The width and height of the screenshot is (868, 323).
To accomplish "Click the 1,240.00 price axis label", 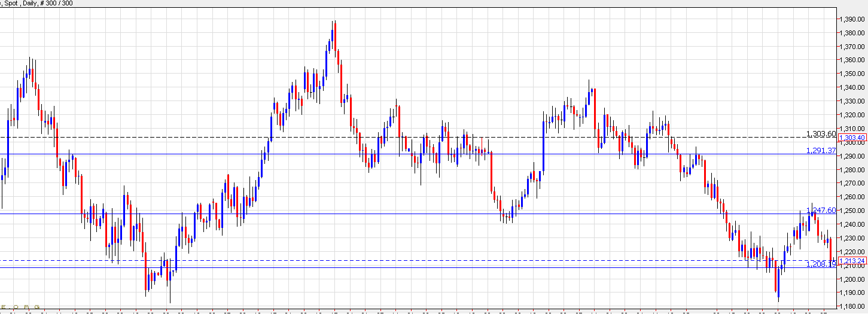I will tap(852, 224).
